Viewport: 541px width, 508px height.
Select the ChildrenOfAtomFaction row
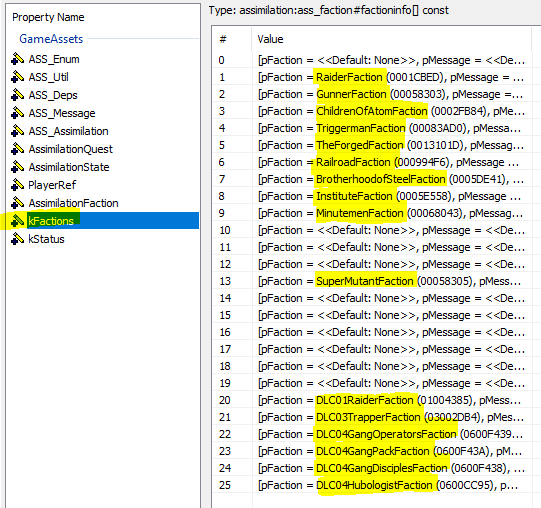(x=372, y=111)
